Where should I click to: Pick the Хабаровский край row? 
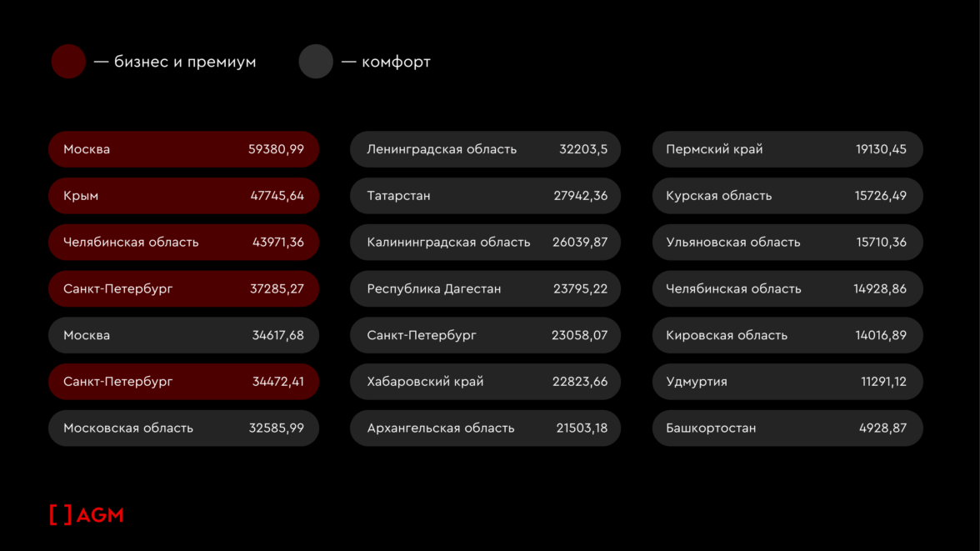click(x=485, y=382)
